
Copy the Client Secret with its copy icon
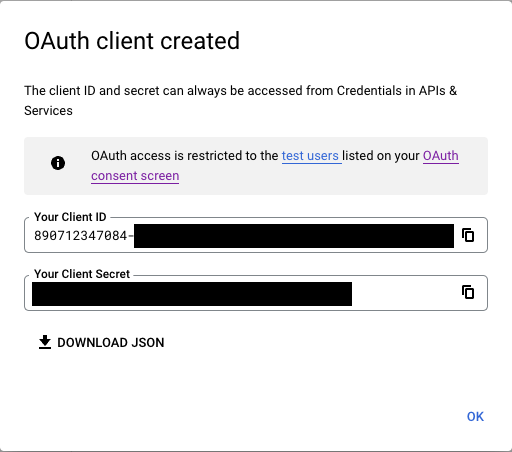pyautogui.click(x=468, y=292)
